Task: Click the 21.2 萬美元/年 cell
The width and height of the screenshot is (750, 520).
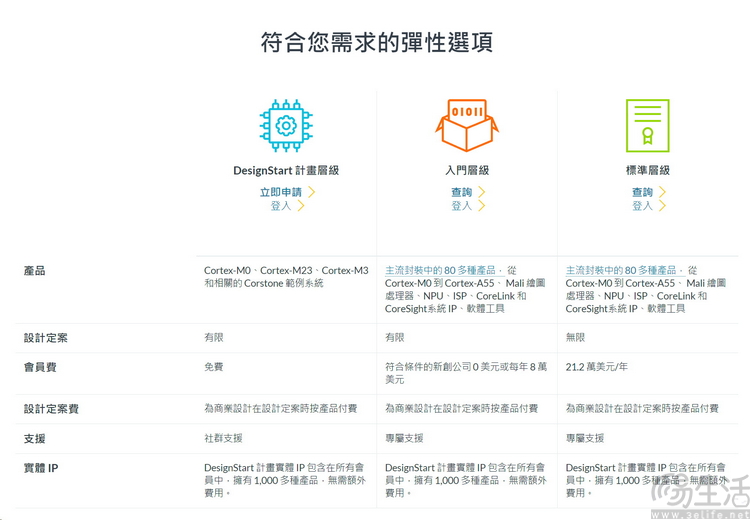Action: click(x=596, y=367)
